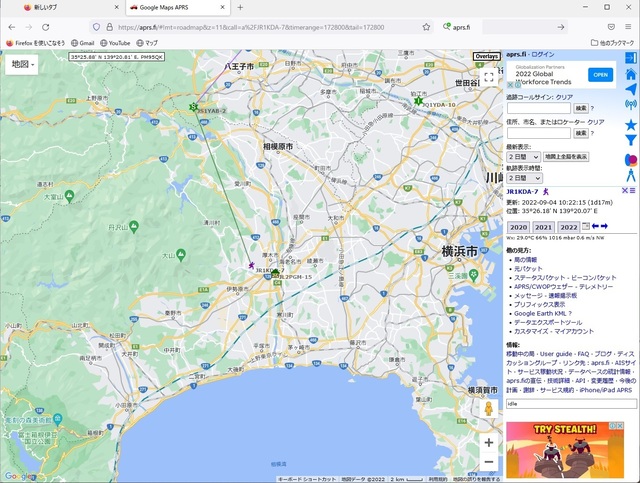Expand the 最新表示 time range dropdown

point(522,157)
